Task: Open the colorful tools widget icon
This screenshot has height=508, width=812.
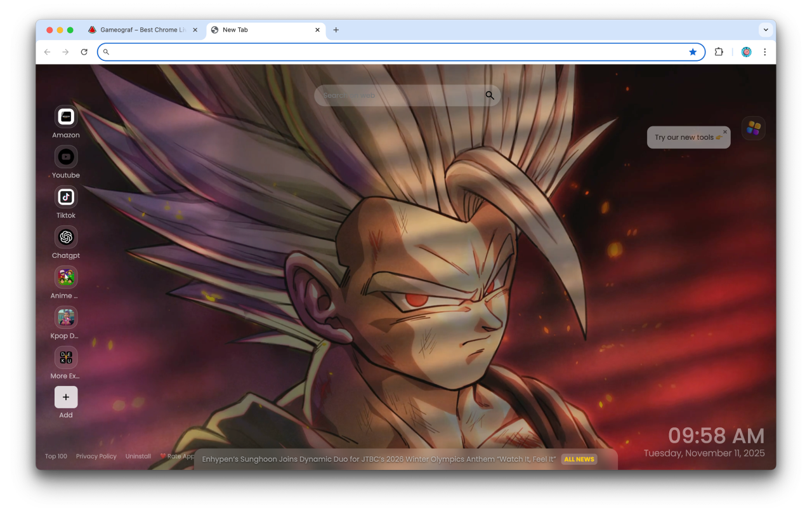Action: (754, 128)
